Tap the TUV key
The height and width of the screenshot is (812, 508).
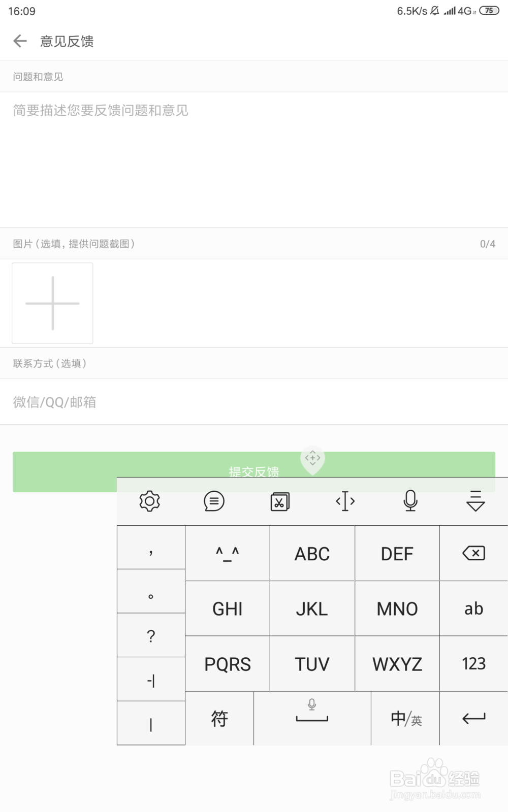click(312, 664)
